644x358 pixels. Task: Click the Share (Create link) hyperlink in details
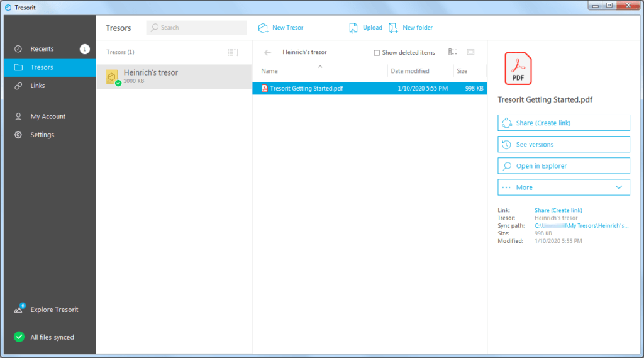(558, 210)
